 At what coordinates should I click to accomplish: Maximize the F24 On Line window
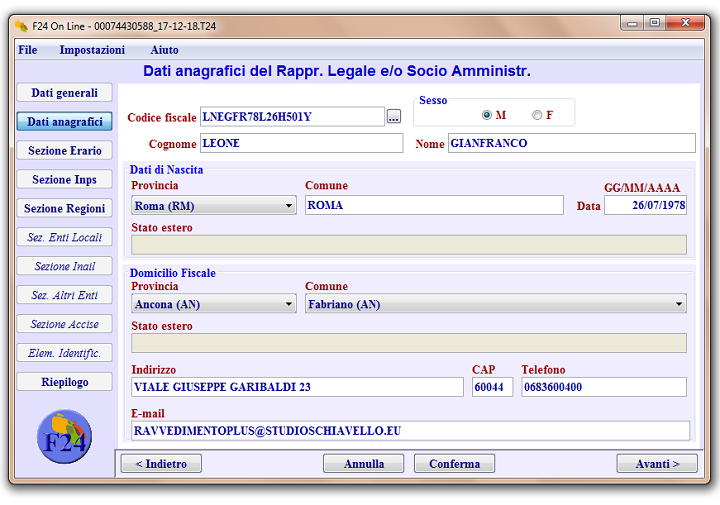655,23
